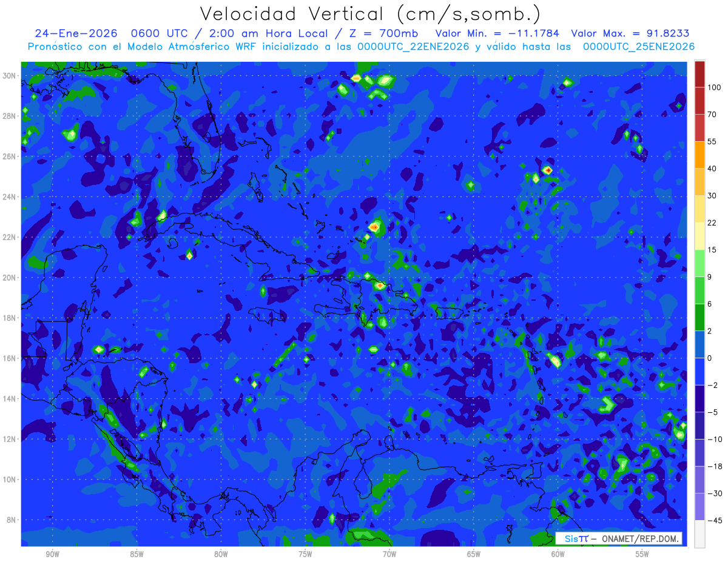Click the latitude label '22N'
The height and width of the screenshot is (562, 728).
(10, 237)
